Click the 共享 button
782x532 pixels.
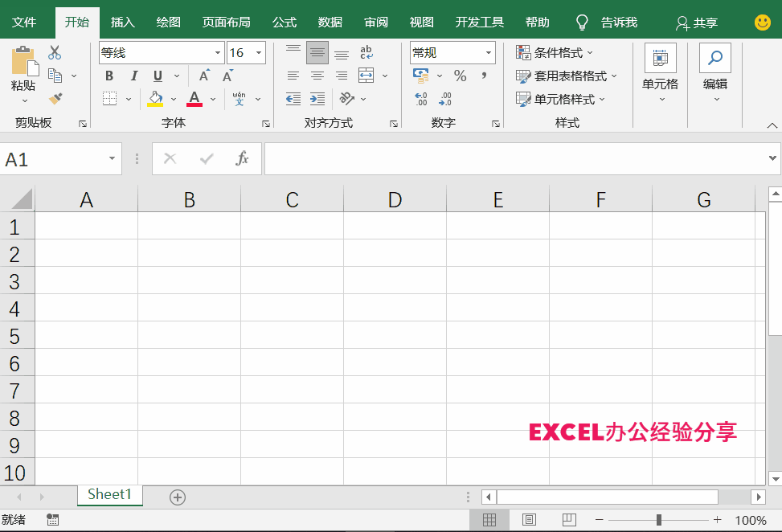pos(696,22)
